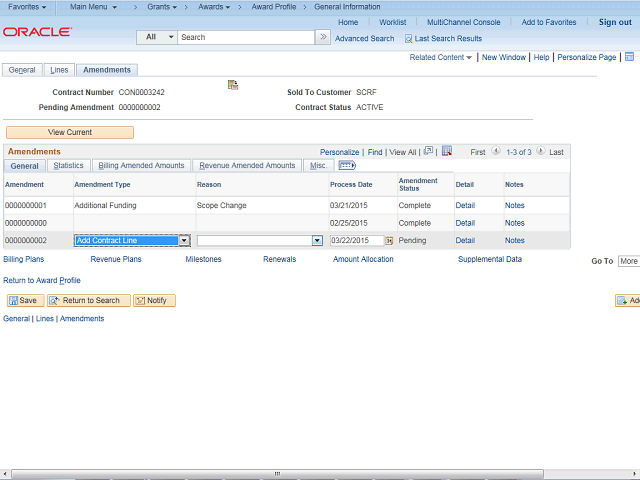Screen dimensions: 640x480
Task: Click the previous row arrow icon
Action: point(496,152)
